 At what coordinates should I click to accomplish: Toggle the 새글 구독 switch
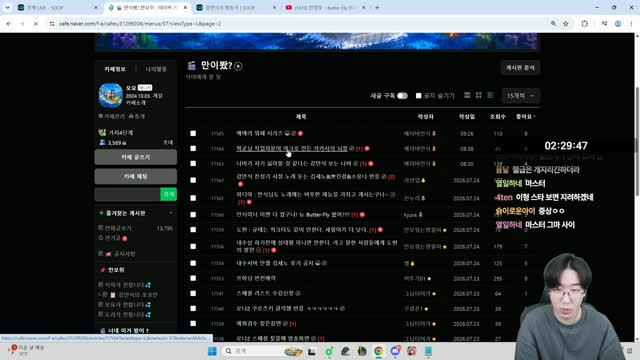click(402, 96)
